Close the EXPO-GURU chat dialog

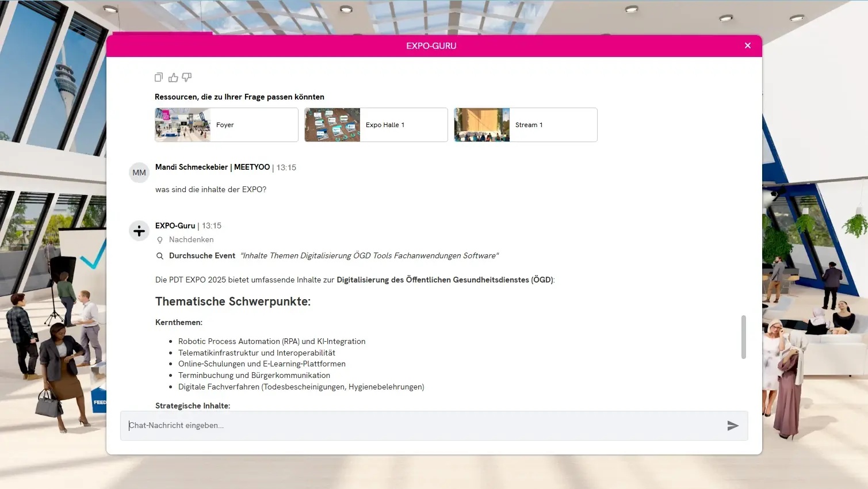point(748,45)
